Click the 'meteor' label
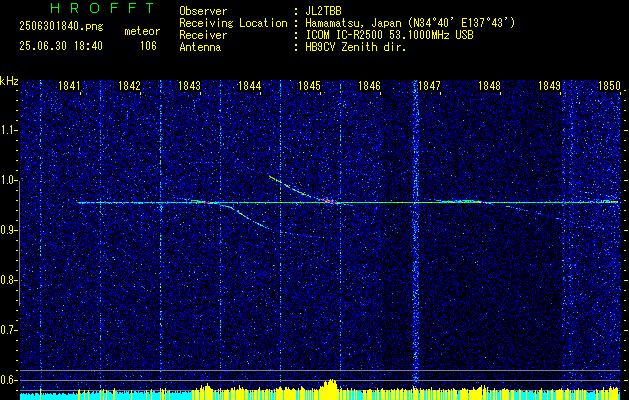Screen dimensions: 629x400 coord(142,31)
